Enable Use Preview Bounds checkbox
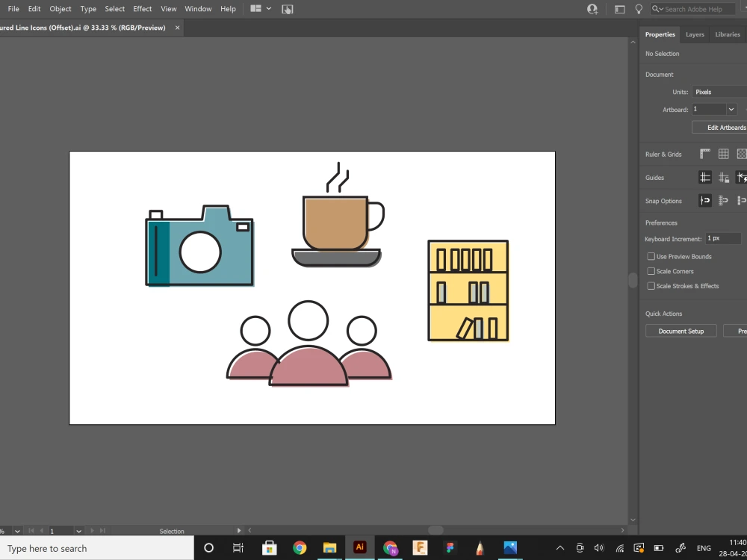The image size is (747, 560). 651,256
